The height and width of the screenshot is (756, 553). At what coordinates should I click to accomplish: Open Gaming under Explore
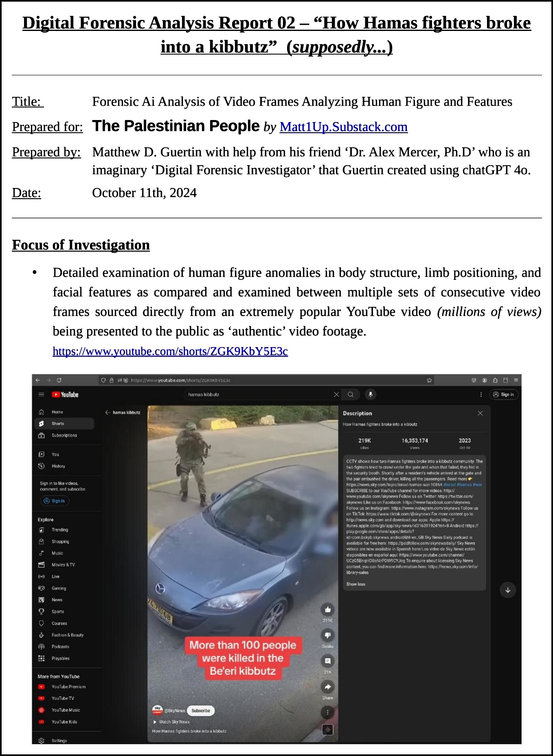(64, 588)
